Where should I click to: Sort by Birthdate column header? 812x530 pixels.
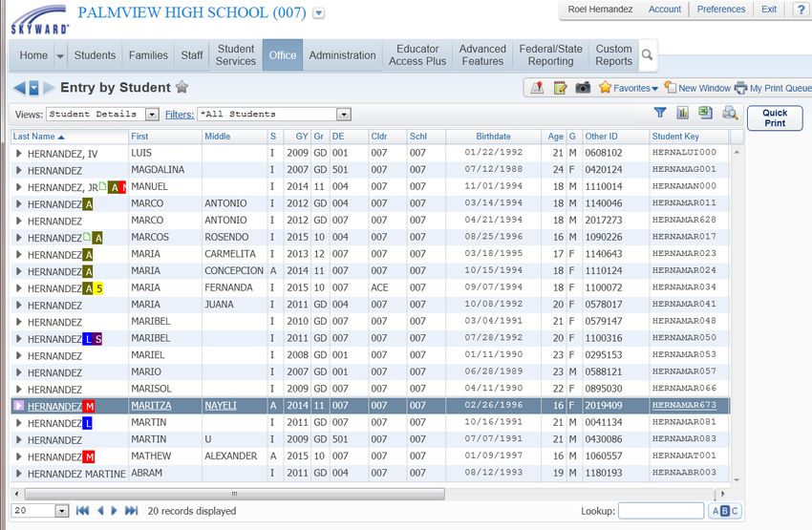(493, 137)
